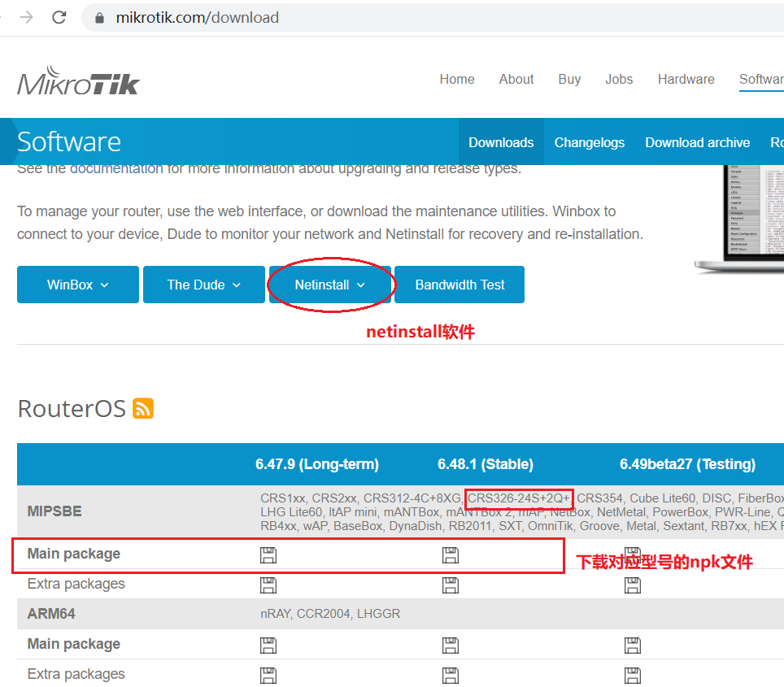This screenshot has width=784, height=687.
Task: Download MIPSBE main package 6.49beta27 Testing
Action: tap(632, 555)
